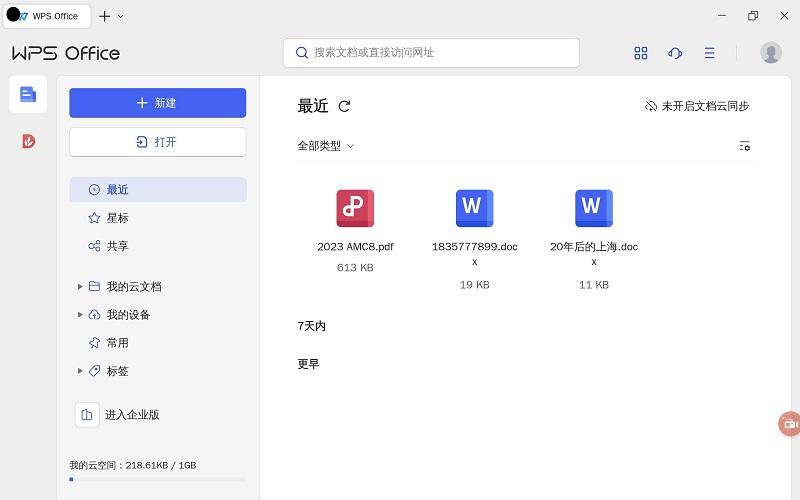The image size is (800, 500).
Task: Click the 打开 button
Action: 157,142
